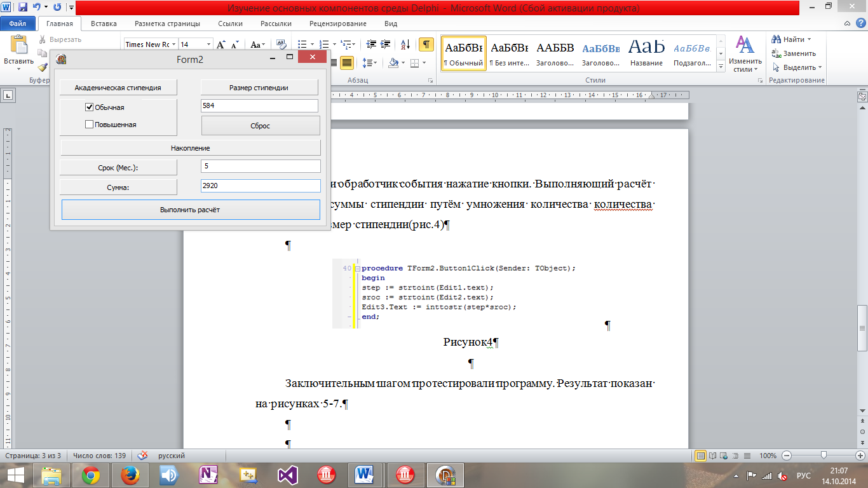Expand the bullet list dropdown arrow
Image resolution: width=868 pixels, height=488 pixels.
point(312,44)
